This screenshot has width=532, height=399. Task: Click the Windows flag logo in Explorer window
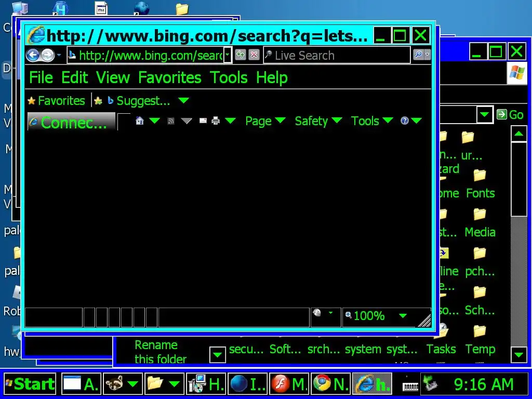[x=517, y=73]
